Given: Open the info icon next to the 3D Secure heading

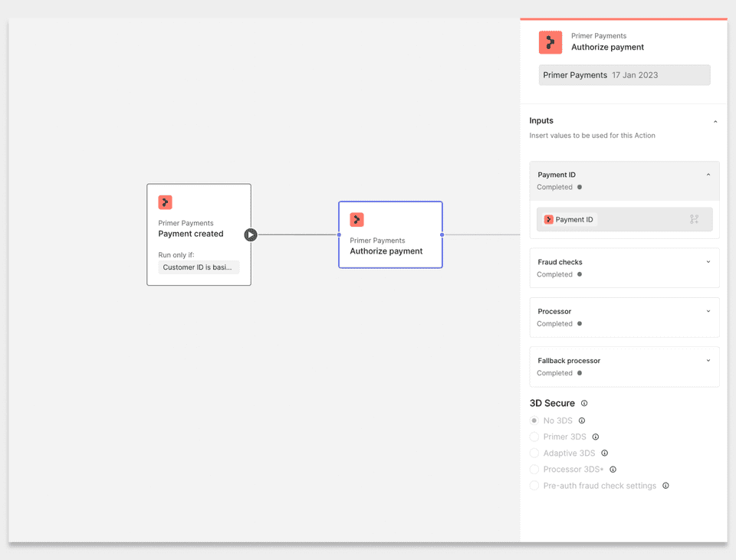Looking at the screenshot, I should [x=584, y=404].
